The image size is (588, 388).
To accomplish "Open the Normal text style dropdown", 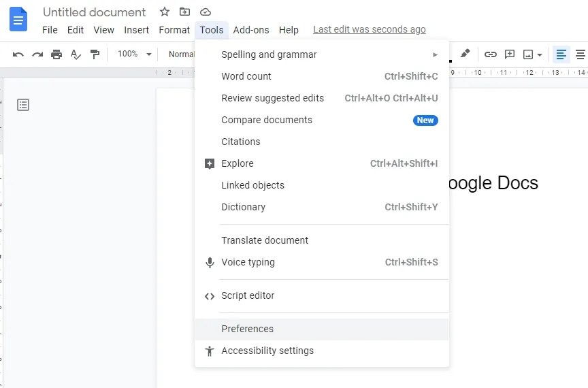I will (182, 54).
